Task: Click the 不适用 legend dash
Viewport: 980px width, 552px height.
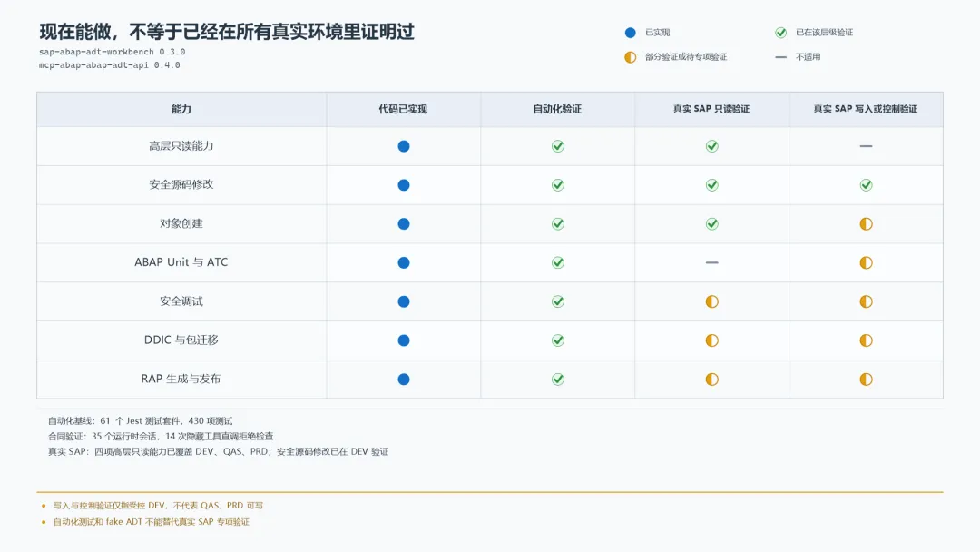Action: pos(780,57)
